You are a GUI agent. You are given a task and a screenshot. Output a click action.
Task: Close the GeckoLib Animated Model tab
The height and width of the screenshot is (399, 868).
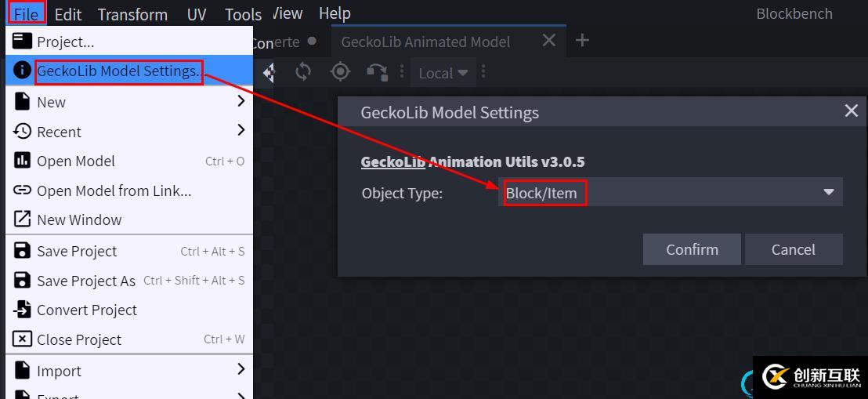[549, 41]
